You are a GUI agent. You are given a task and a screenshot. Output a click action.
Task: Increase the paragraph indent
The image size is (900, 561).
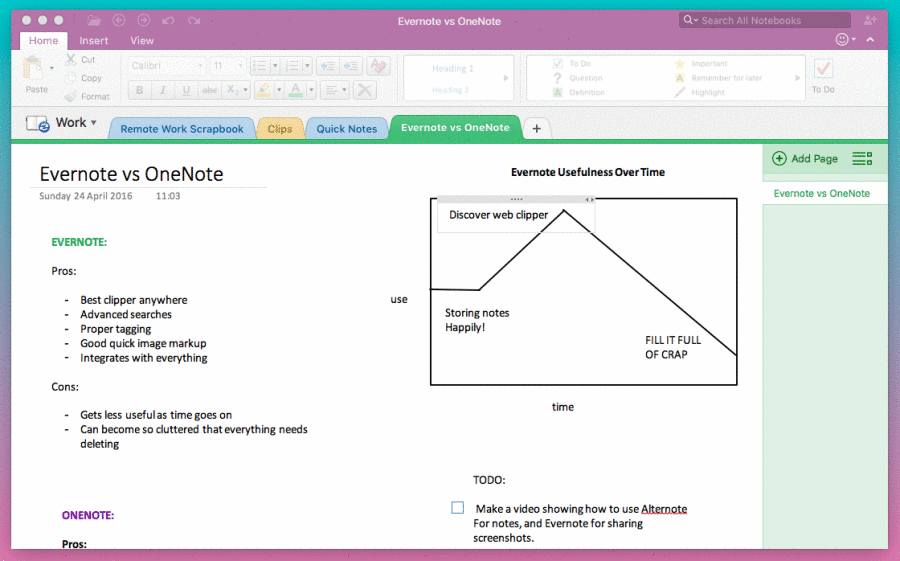(351, 66)
